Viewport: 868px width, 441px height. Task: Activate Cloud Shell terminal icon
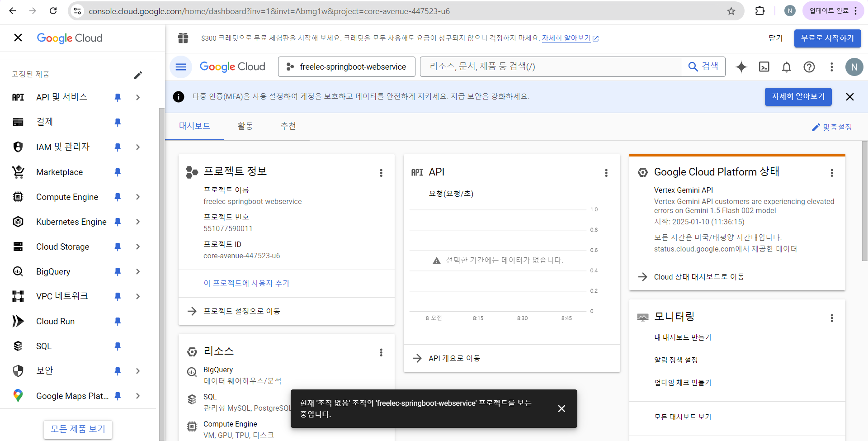[x=764, y=67]
